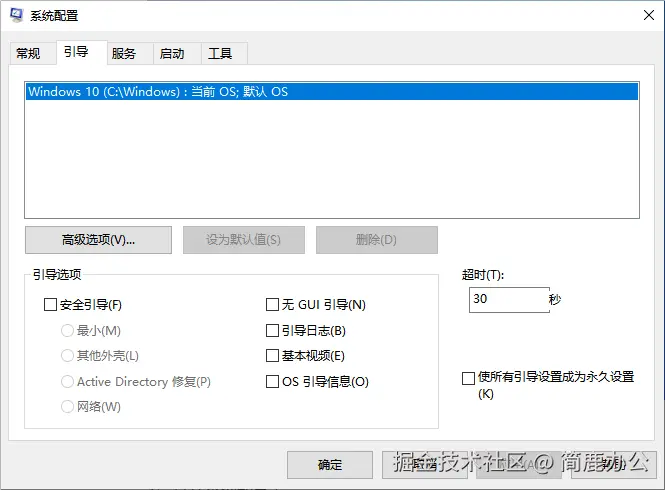The image size is (665, 490).
Task: Choose Active Directory 修复(P) radio option
Action: (67, 381)
